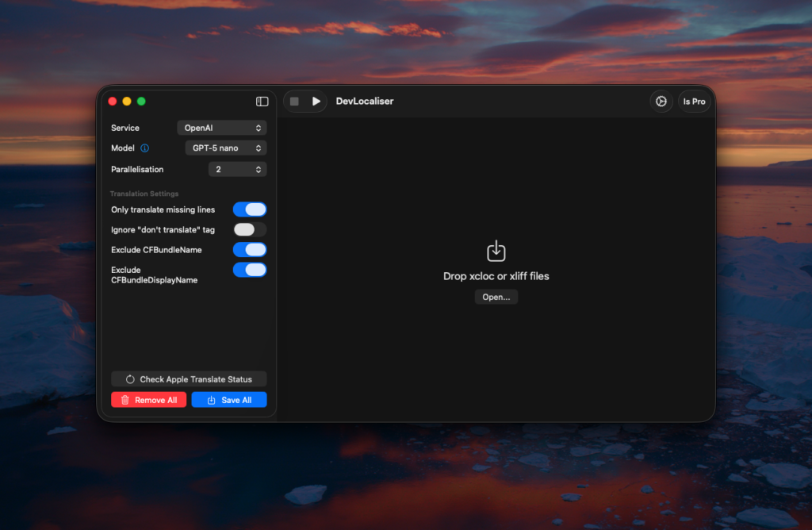
Task: Enable Ignore "don't translate" tag switch
Action: point(250,229)
